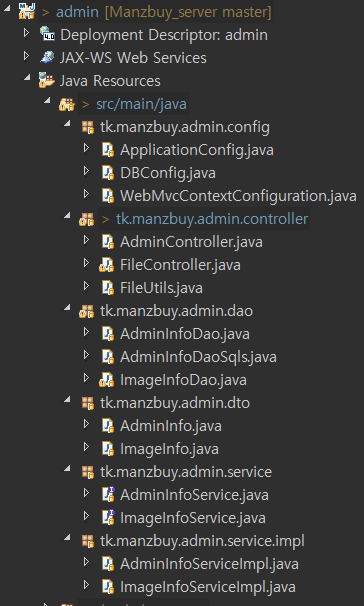The image size is (364, 606).
Task: Expand the JAX-WS Web Services node
Action: point(27,56)
